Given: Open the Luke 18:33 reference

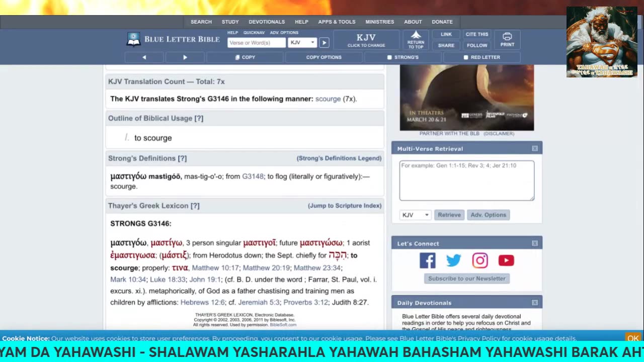Looking at the screenshot, I should (168, 280).
